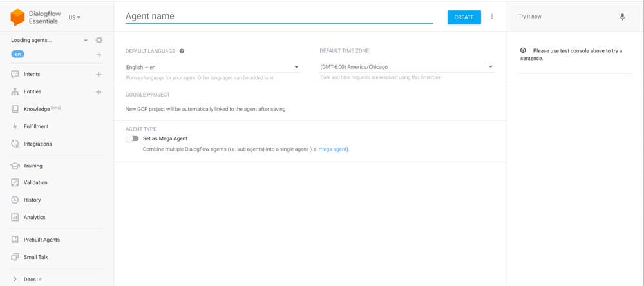644x286 pixels.
Task: Click the Dialogflow Essentials title text
Action: point(44,17)
